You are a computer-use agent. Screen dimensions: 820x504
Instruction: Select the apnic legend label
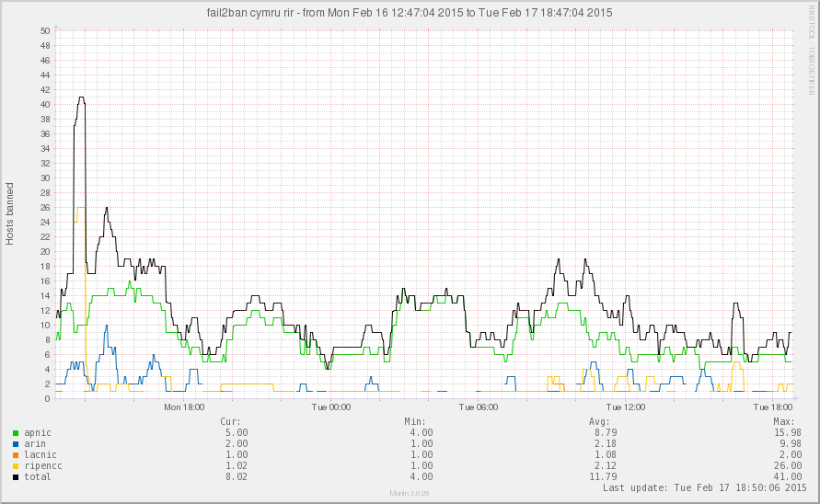point(38,432)
